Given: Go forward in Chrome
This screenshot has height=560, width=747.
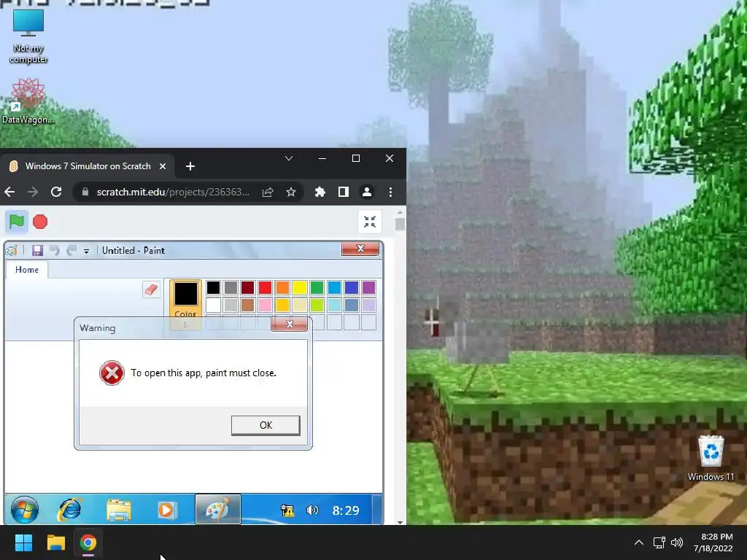Looking at the screenshot, I should [x=33, y=192].
